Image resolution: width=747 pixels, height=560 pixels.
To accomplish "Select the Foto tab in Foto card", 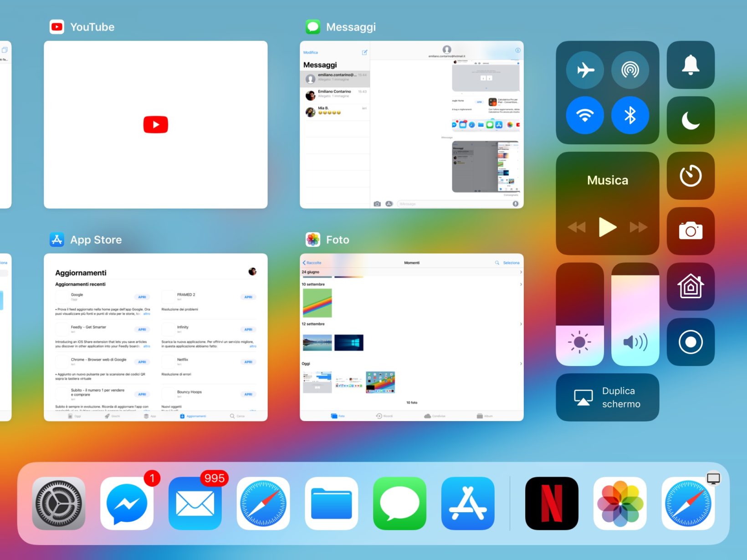I will pos(338,416).
